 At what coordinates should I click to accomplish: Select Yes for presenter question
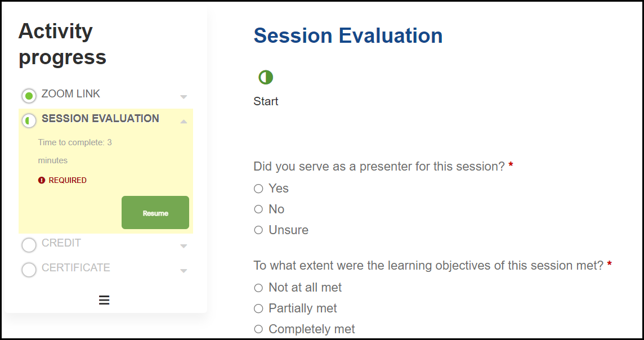(258, 189)
